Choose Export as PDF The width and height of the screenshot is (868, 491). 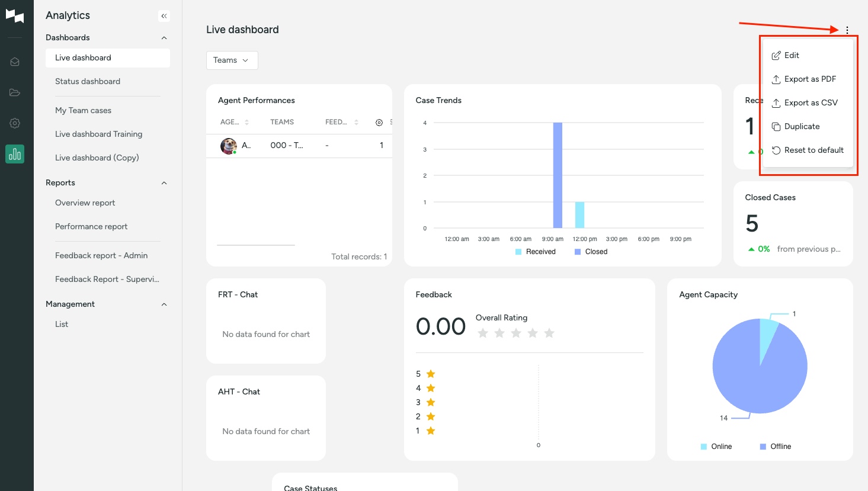(808, 79)
